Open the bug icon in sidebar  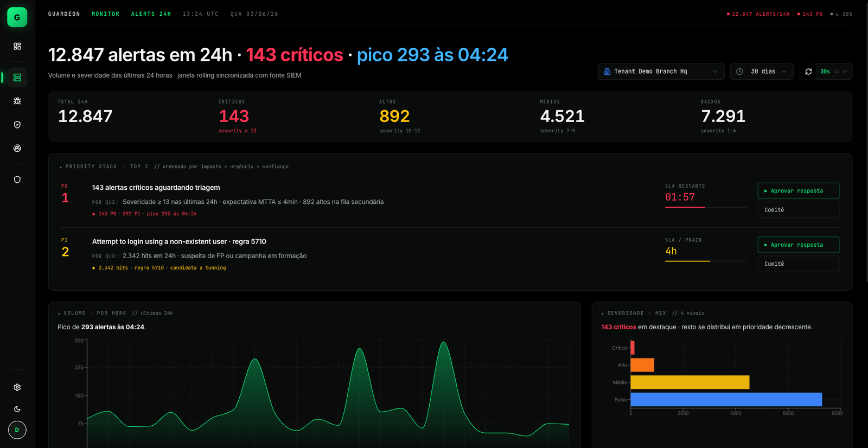click(17, 101)
